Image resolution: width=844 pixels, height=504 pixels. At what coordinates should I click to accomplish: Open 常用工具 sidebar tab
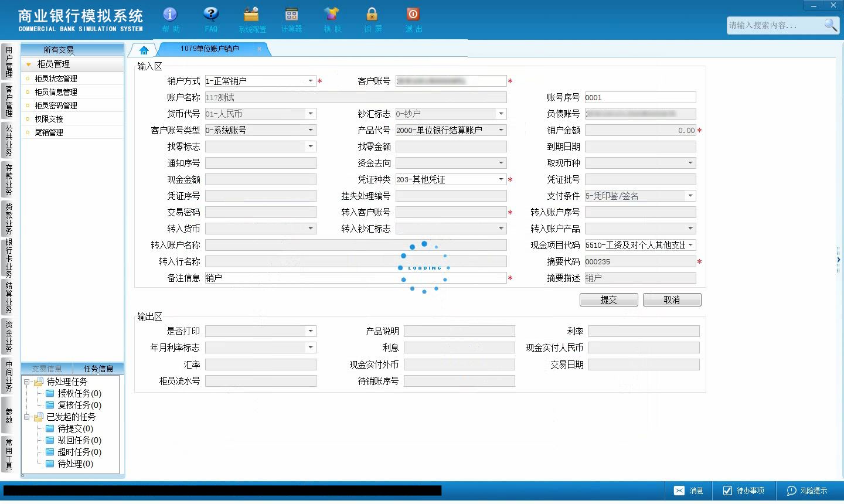(x=8, y=454)
